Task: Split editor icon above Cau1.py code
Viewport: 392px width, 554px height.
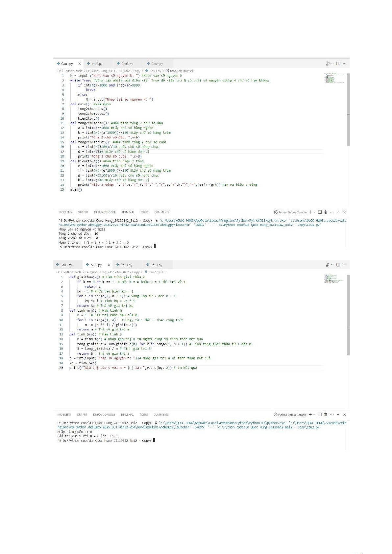Action: pos(338,64)
